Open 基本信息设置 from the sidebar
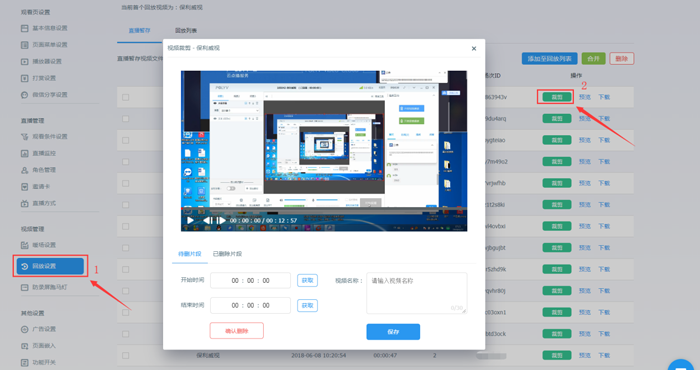Image resolution: width=700 pixels, height=370 pixels. click(x=44, y=28)
